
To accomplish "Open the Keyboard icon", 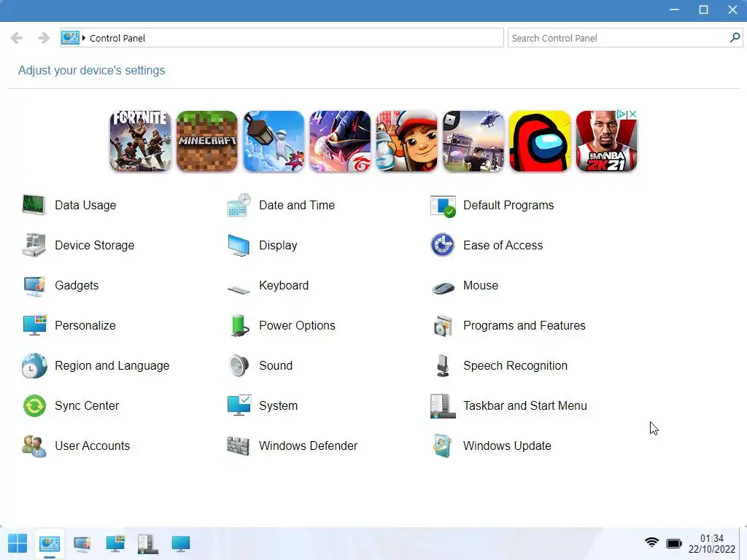I will 239,289.
